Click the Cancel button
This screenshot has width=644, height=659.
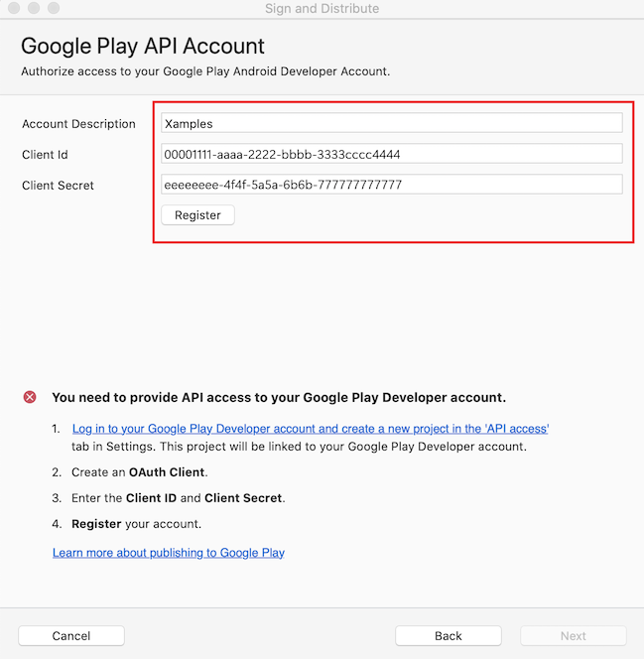point(71,635)
